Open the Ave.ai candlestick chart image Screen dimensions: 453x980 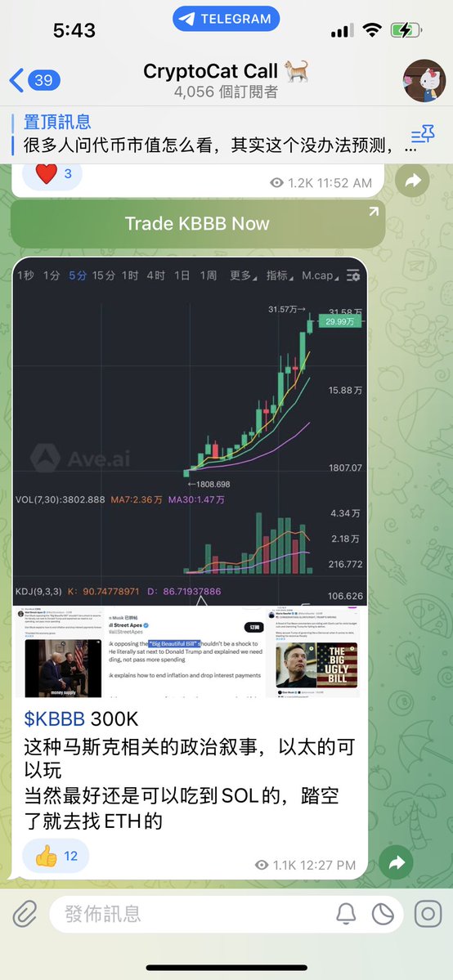point(190,432)
